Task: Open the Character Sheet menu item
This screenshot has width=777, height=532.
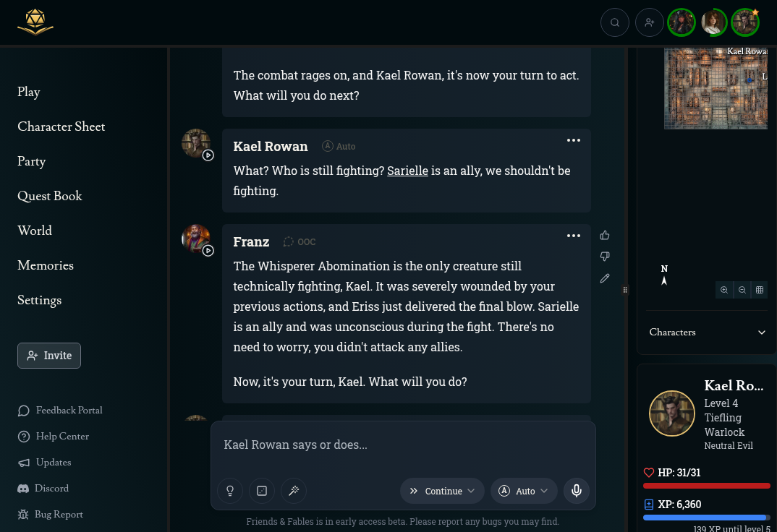Action: pos(61,126)
